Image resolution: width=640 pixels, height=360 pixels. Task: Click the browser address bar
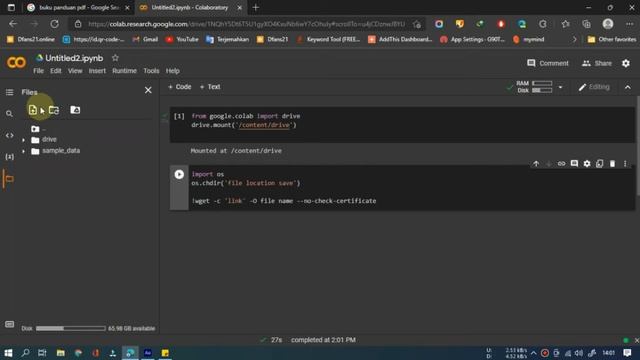[x=247, y=24]
